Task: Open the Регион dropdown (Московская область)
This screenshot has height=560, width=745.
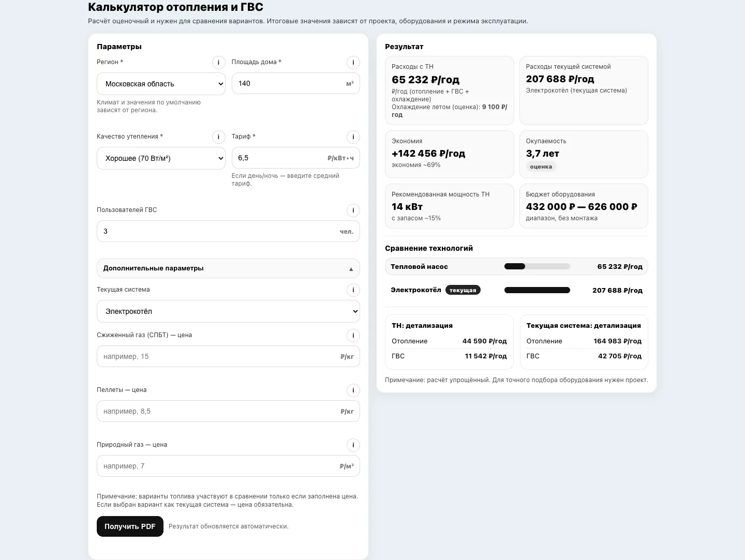Action: coord(161,84)
